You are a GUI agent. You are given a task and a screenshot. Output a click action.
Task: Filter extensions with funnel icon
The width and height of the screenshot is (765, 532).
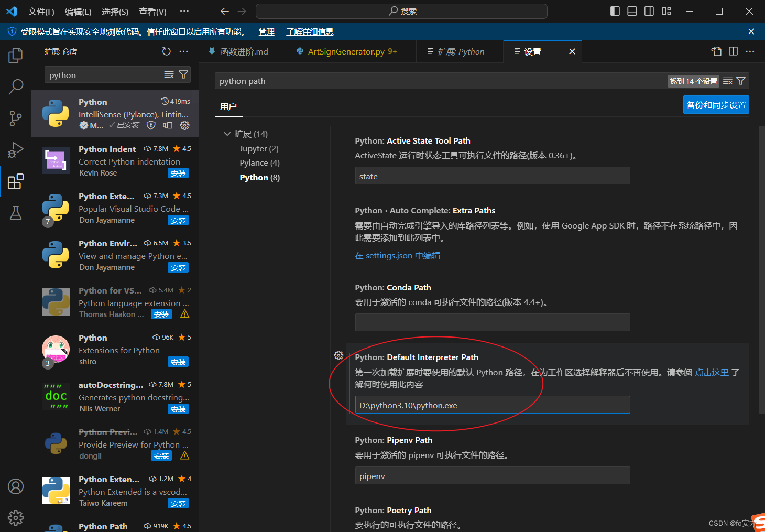(x=183, y=75)
